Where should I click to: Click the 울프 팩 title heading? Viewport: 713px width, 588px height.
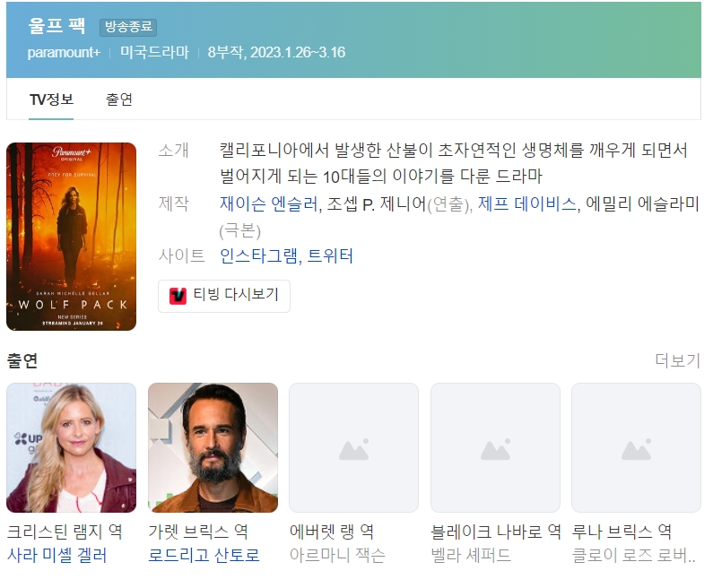click(57, 26)
